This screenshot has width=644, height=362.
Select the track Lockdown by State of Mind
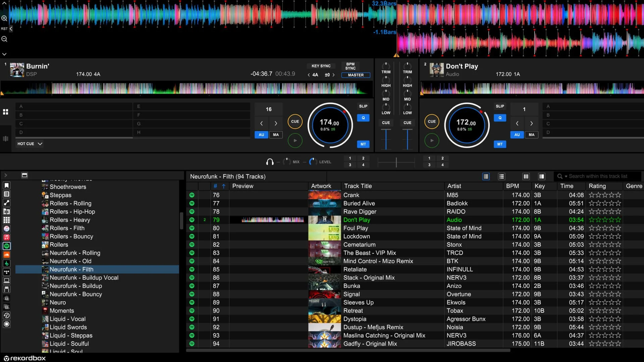(x=356, y=236)
